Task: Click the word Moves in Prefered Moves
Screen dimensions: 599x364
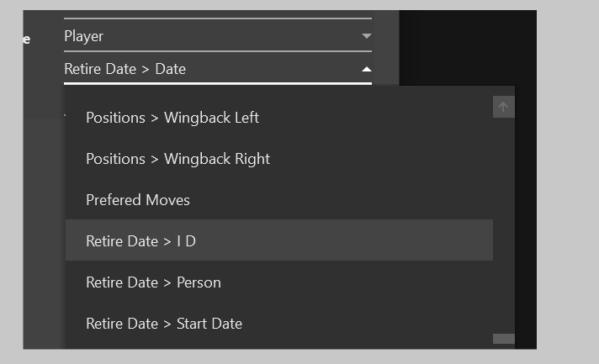Action: [167, 200]
